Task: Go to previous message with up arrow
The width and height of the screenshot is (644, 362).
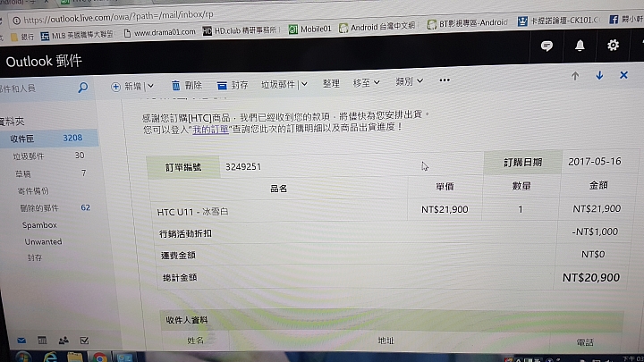Action: pos(575,76)
